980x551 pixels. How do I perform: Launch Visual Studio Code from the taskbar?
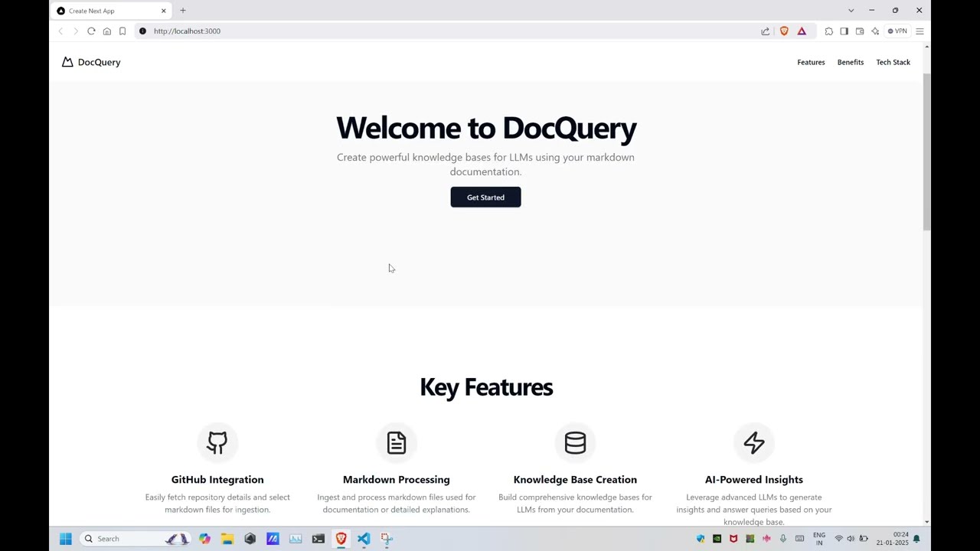point(364,539)
